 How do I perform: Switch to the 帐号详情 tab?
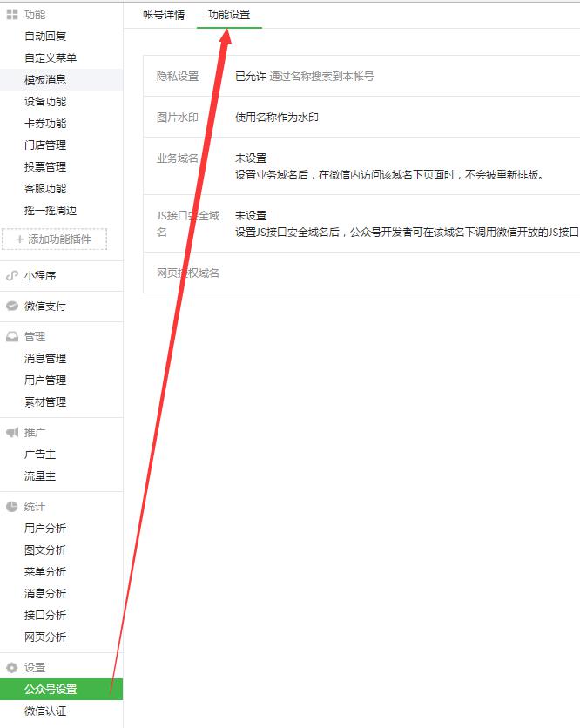[164, 15]
